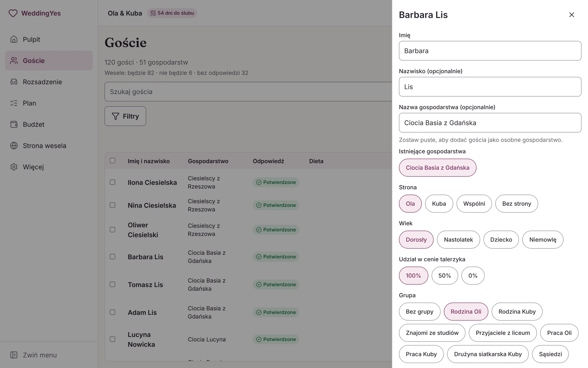
Task: Close the Barbara Lis guest panel
Action: pyautogui.click(x=571, y=15)
